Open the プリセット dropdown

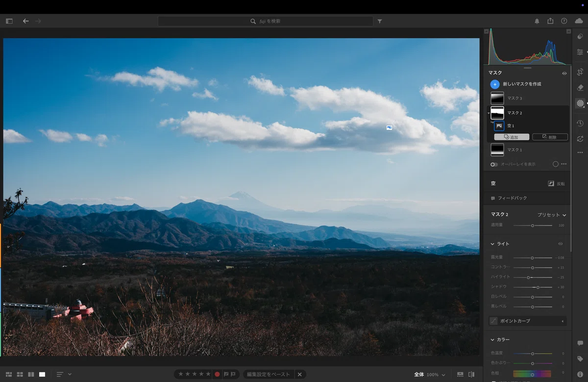[552, 215]
